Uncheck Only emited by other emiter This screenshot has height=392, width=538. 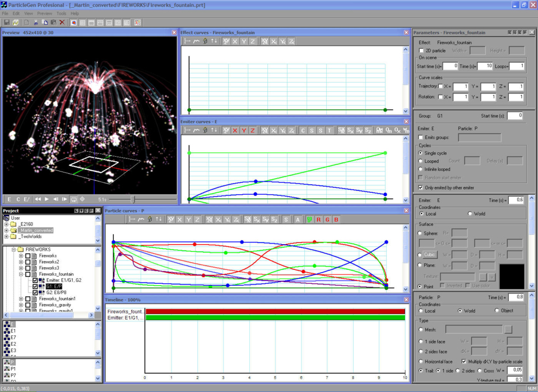[x=421, y=188]
